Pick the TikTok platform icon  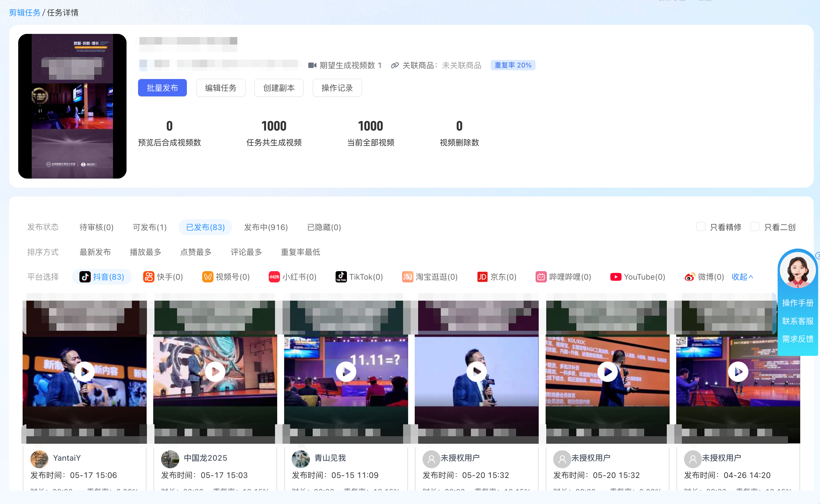[341, 277]
